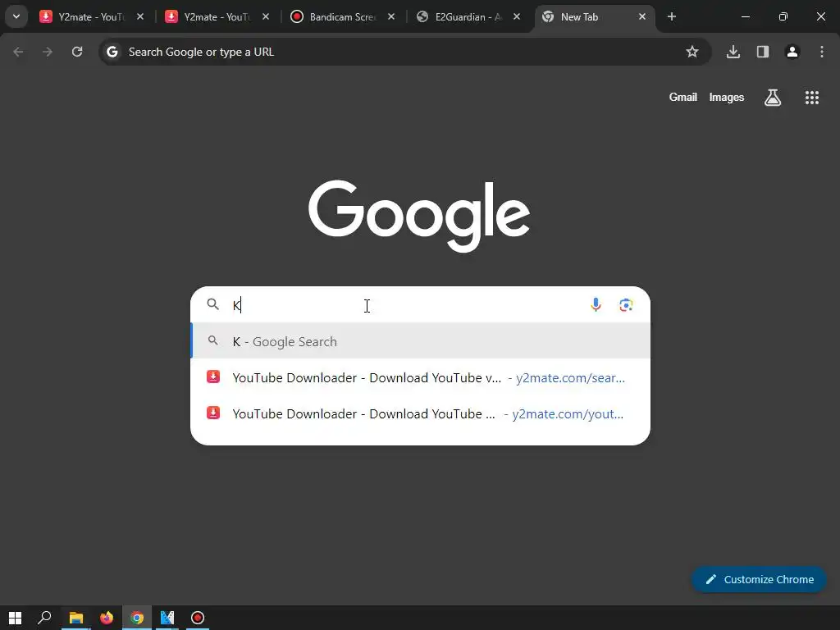Close the Bandicam tab

[x=391, y=16]
